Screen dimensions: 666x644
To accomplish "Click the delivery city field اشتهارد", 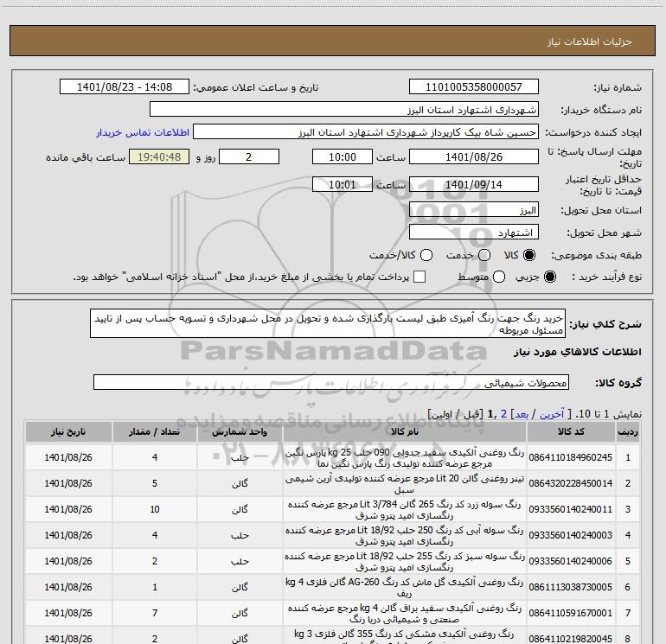I will pyautogui.click(x=474, y=233).
